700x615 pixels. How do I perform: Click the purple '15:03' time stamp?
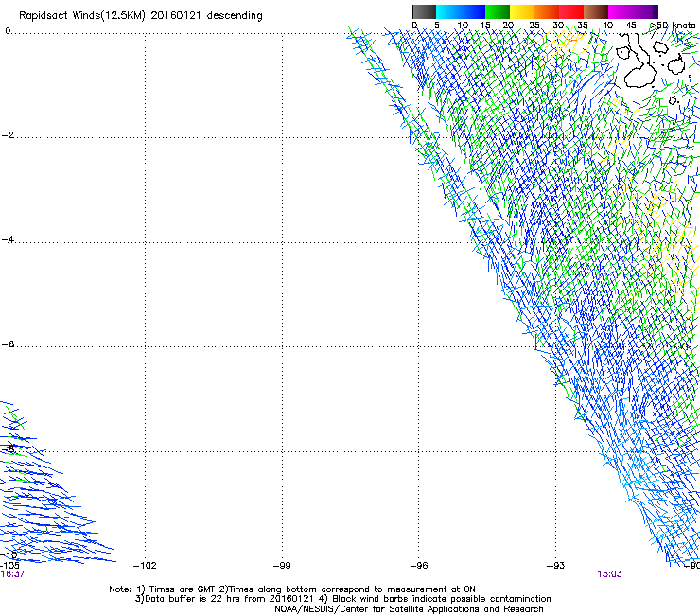609,574
